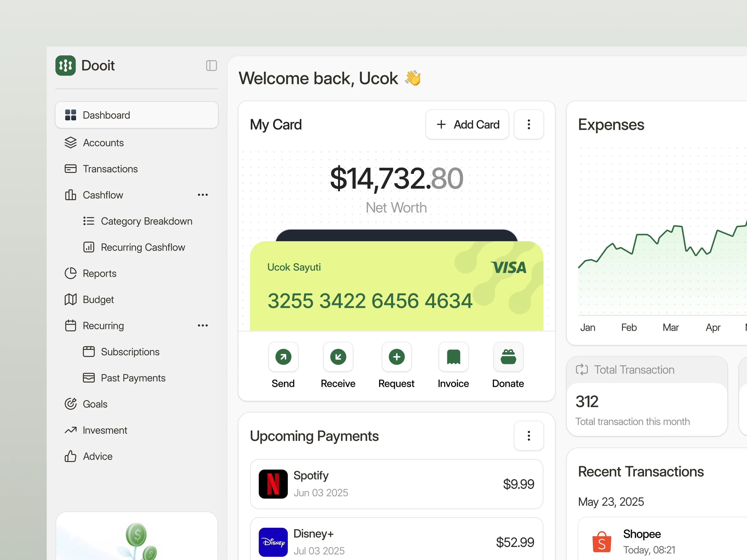747x560 pixels.
Task: Click the Dashboard grid icon
Action: [70, 115]
